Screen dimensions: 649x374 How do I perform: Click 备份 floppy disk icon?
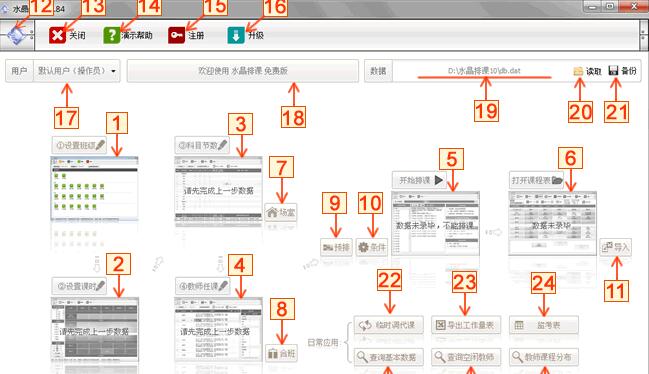pos(613,70)
